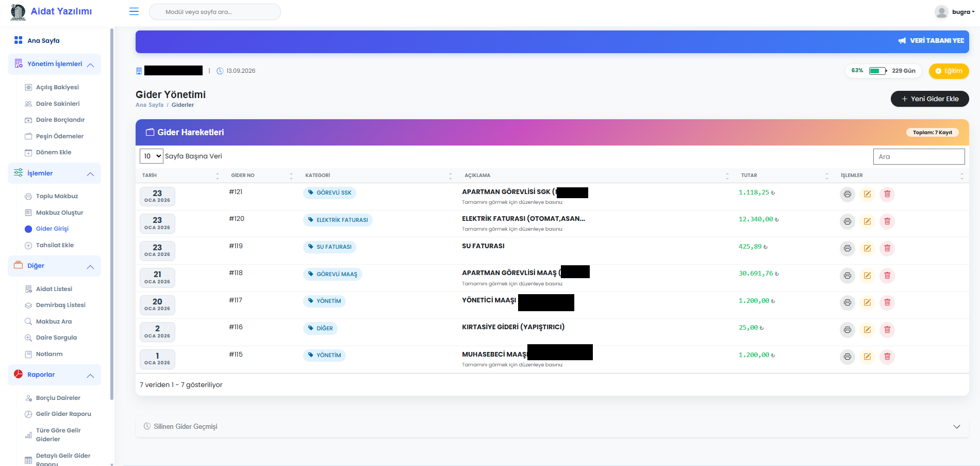Open the bugra user account dropdown
980x466 pixels.
coord(955,12)
